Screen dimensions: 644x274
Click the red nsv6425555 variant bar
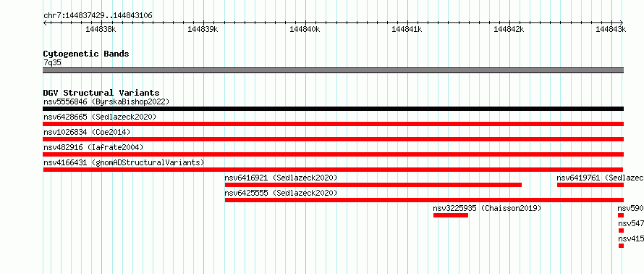424,200
